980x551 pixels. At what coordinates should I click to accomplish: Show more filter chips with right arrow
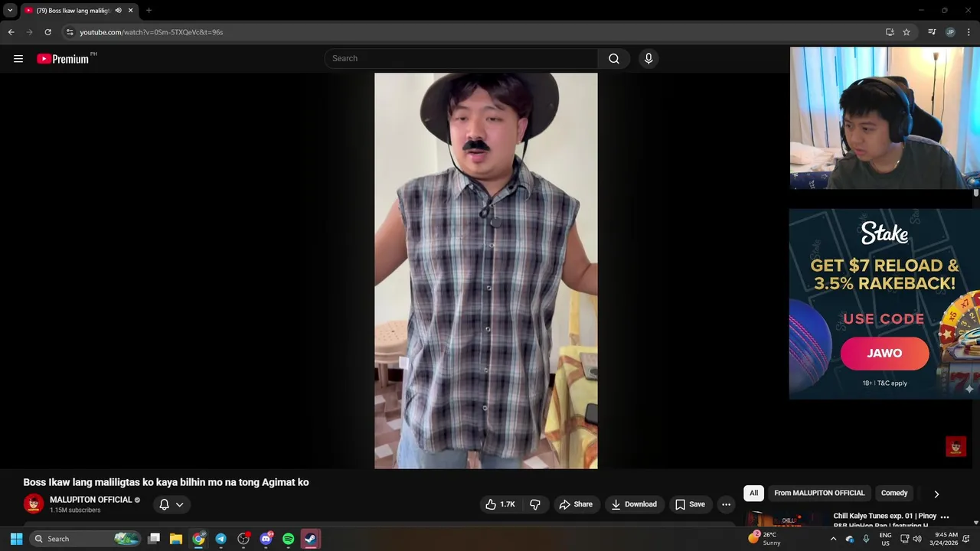[936, 494]
